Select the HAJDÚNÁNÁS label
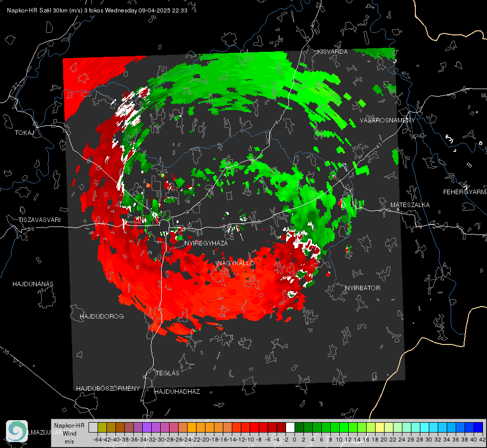This screenshot has height=448, width=487. 33,284
